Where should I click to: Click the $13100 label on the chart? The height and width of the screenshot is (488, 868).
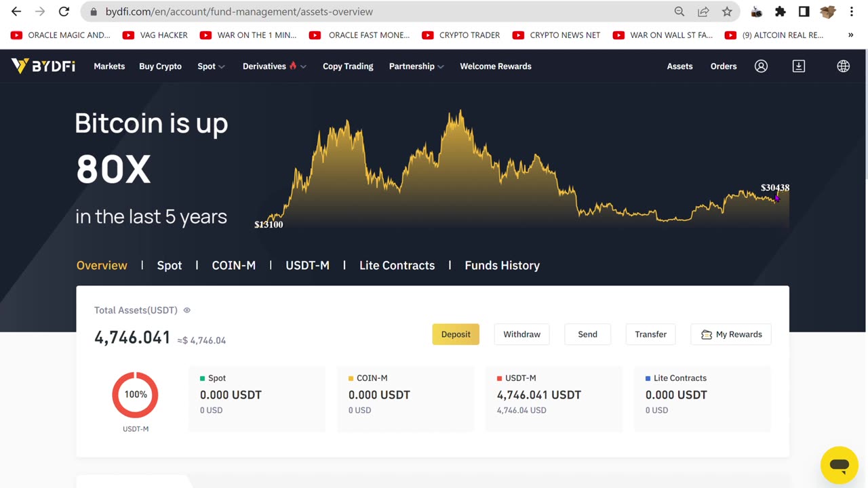click(x=269, y=224)
